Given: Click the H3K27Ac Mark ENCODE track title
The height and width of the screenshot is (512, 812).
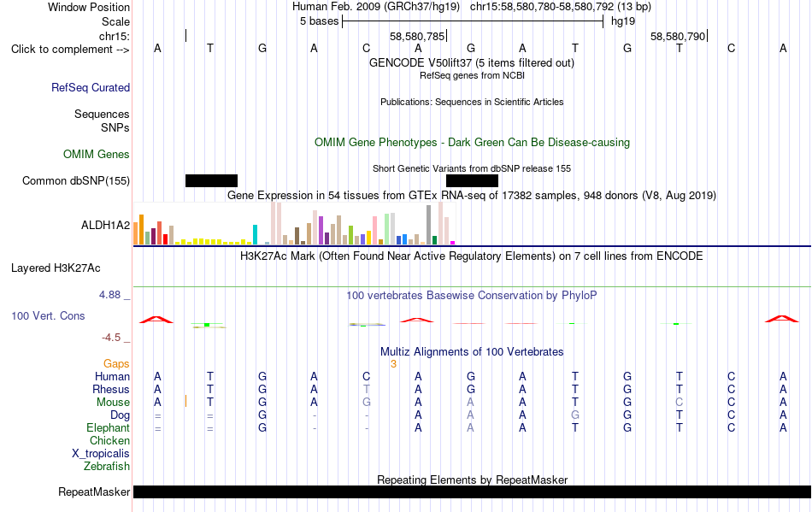Looking at the screenshot, I should [472, 256].
